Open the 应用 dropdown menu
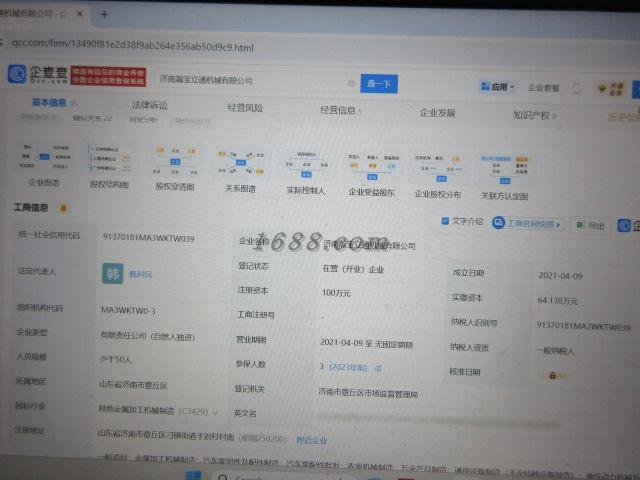The width and height of the screenshot is (640, 480). pyautogui.click(x=498, y=87)
